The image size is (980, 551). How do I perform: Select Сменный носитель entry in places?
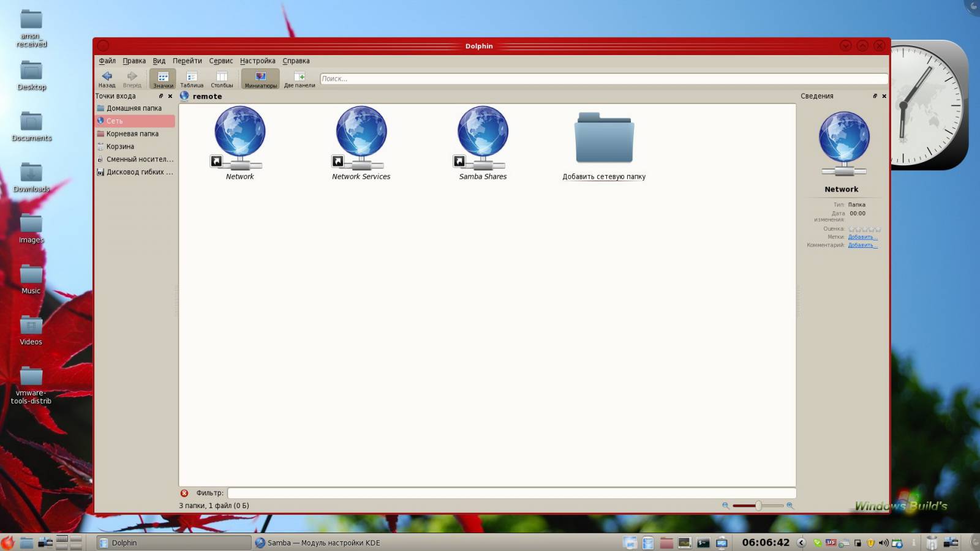(x=135, y=160)
